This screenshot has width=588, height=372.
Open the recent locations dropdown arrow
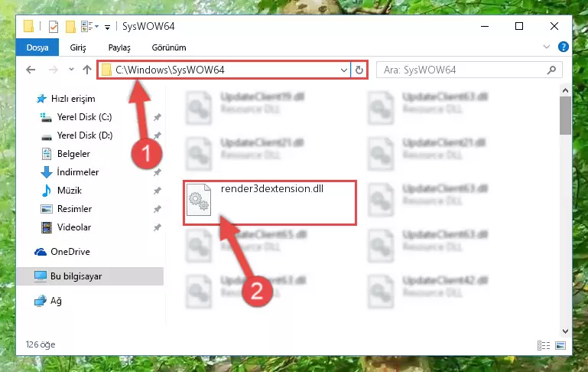pyautogui.click(x=71, y=70)
